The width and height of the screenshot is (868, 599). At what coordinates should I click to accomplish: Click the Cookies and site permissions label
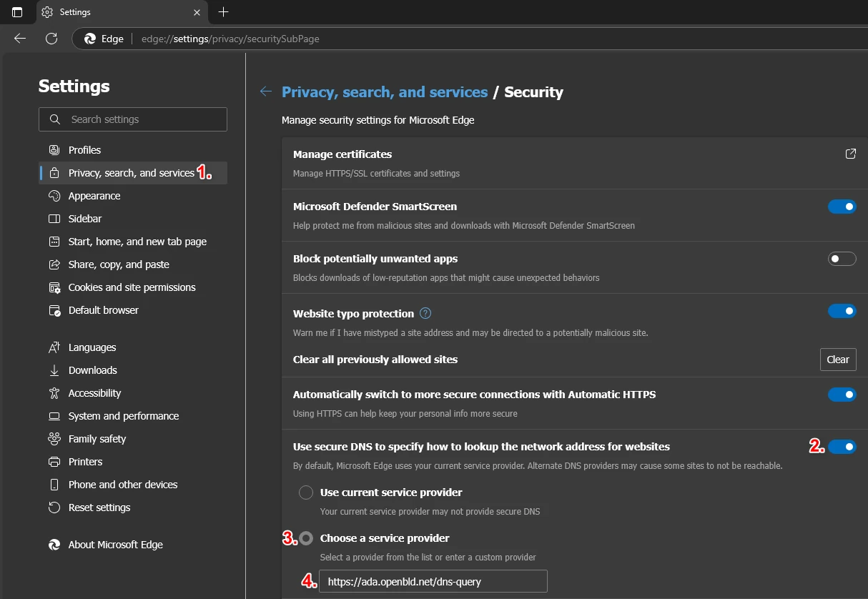132,287
